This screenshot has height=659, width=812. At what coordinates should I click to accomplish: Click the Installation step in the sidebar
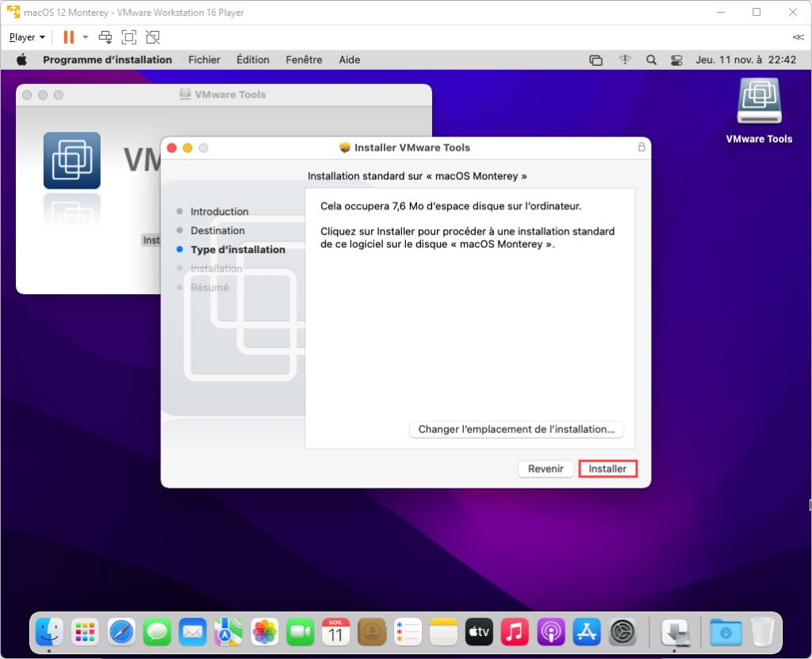pyautogui.click(x=217, y=268)
